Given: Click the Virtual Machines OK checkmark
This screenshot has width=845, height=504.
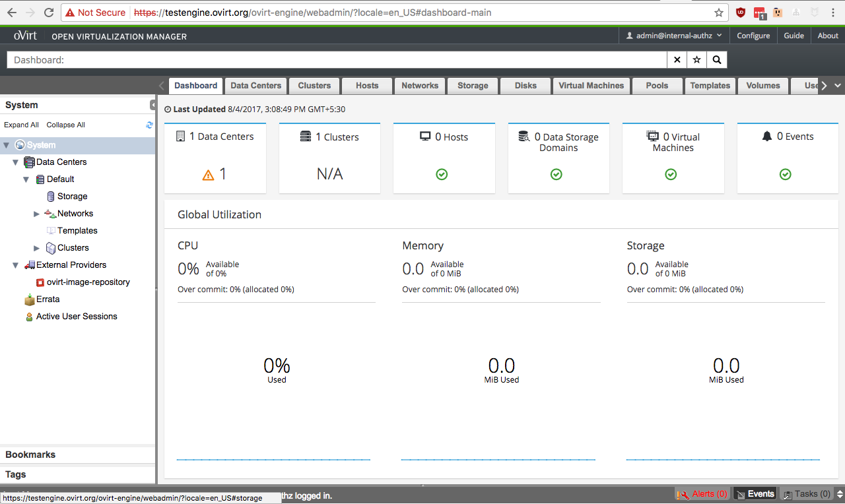Looking at the screenshot, I should [x=671, y=174].
